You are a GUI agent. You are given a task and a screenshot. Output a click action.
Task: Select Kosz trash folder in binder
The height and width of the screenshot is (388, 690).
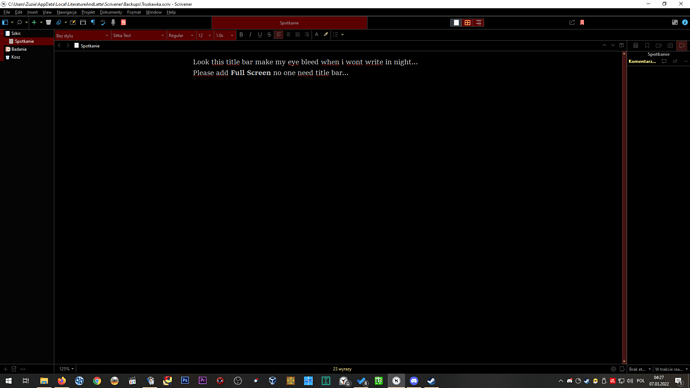coord(13,57)
